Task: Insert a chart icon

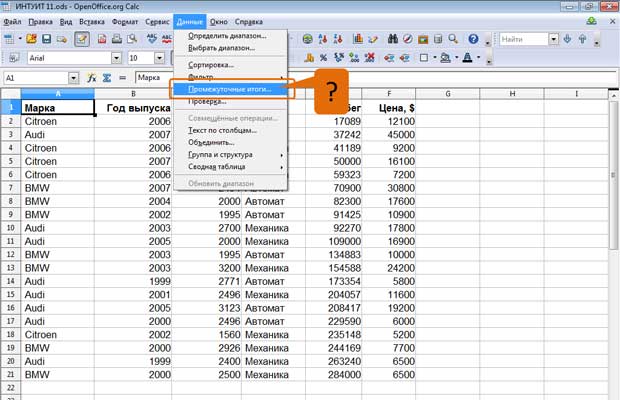Action: pyautogui.click(x=358, y=39)
